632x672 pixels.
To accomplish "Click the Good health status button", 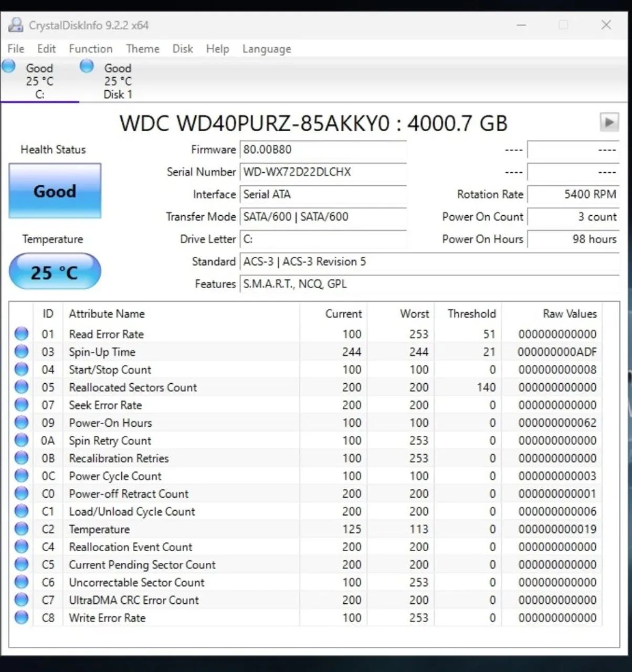I will pos(55,191).
